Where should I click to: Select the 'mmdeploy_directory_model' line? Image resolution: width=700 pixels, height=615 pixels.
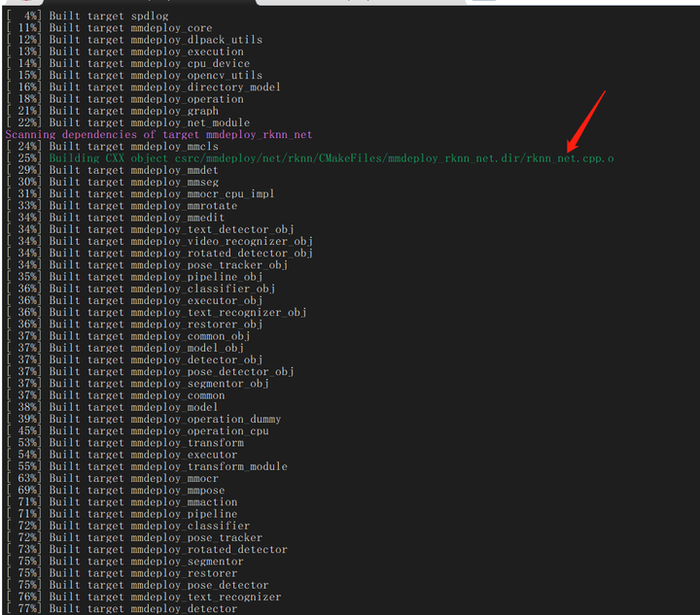[144, 87]
